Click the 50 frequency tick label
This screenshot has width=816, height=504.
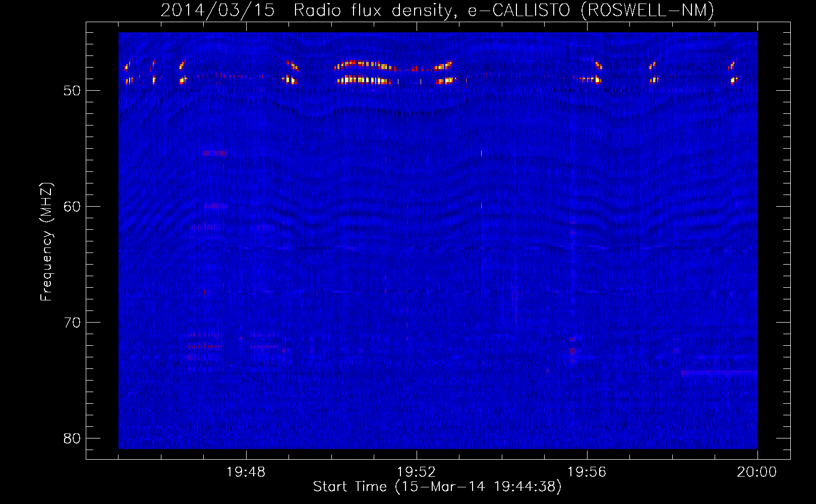[x=72, y=91]
